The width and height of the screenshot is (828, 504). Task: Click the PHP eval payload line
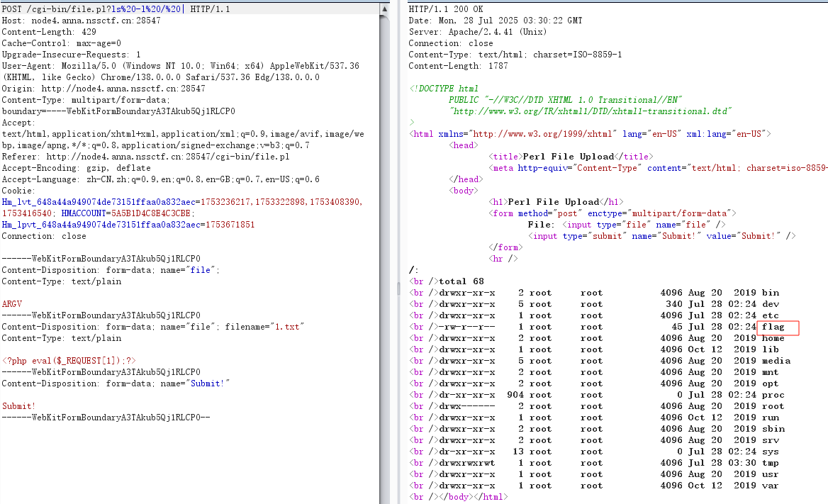pos(69,361)
